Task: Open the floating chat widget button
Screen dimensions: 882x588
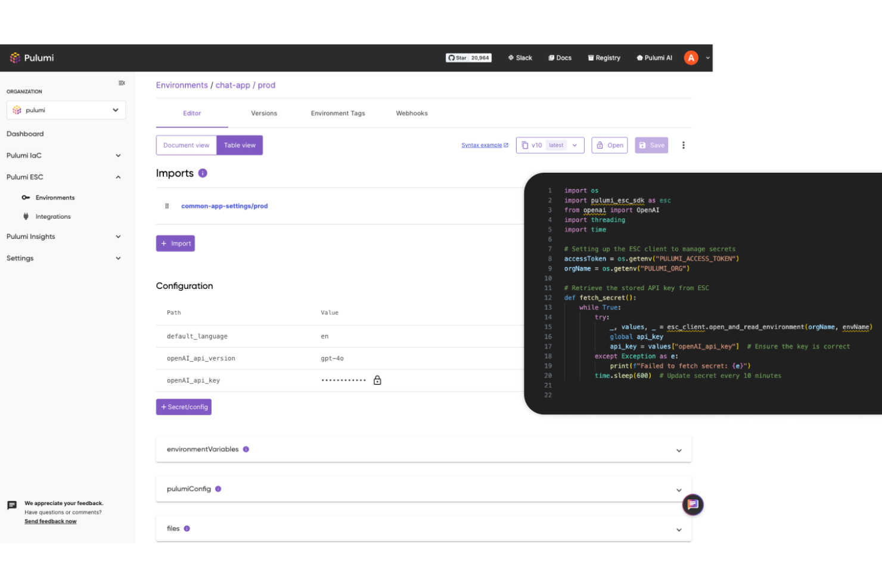Action: [x=692, y=505]
